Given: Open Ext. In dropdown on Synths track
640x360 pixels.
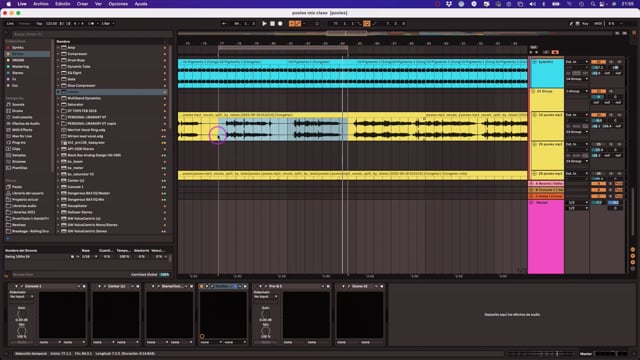Looking at the screenshot, I should [577, 62].
